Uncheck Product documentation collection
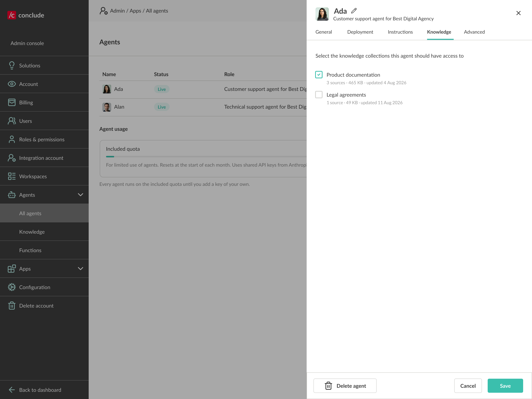The height and width of the screenshot is (399, 532). click(x=319, y=75)
